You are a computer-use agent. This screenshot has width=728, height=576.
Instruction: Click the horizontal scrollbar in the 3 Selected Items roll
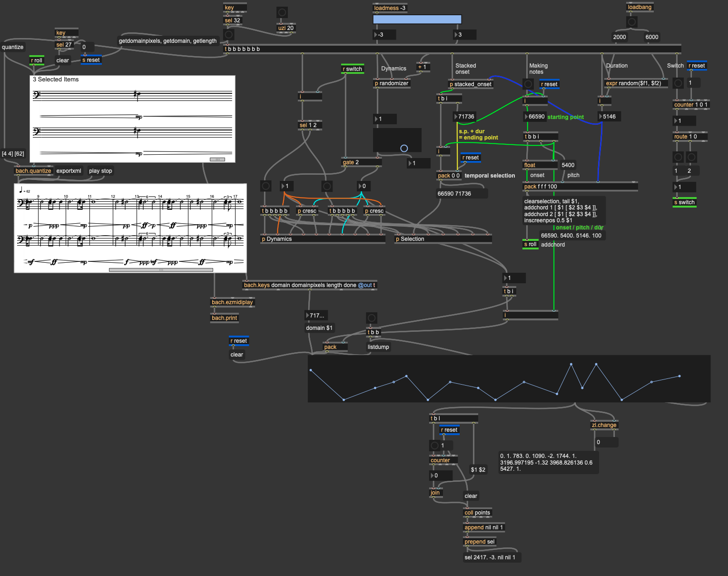(217, 159)
